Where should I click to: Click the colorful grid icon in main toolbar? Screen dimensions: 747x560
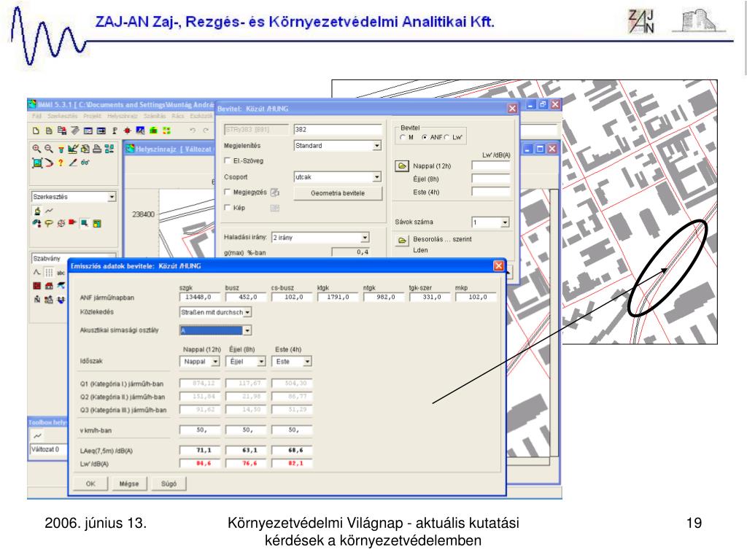pos(166,131)
